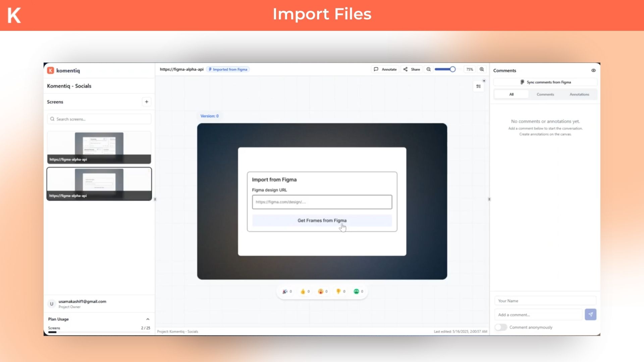
Task: Toggle comments visibility eye icon
Action: coord(593,70)
